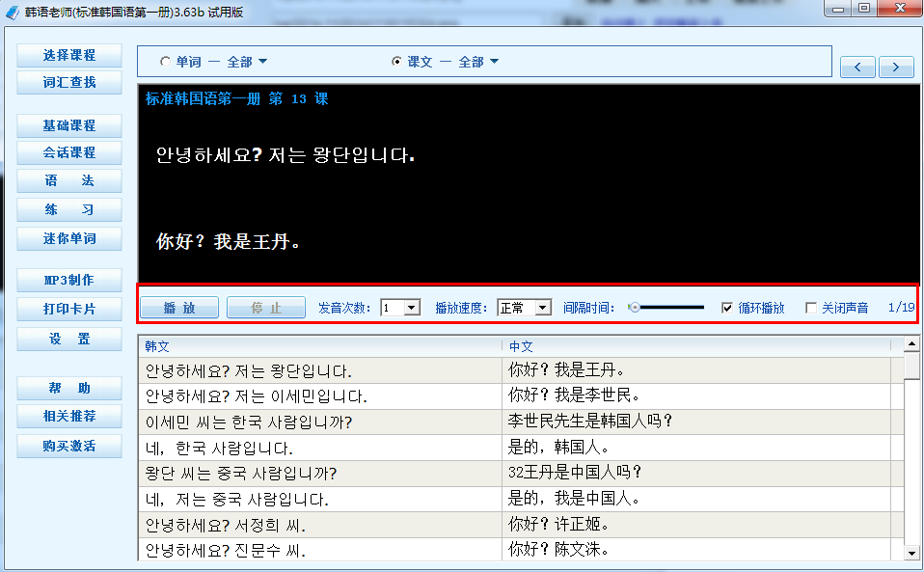Viewport: 924px width, 572px height.
Task: Open the 设置 button
Action: point(69,340)
